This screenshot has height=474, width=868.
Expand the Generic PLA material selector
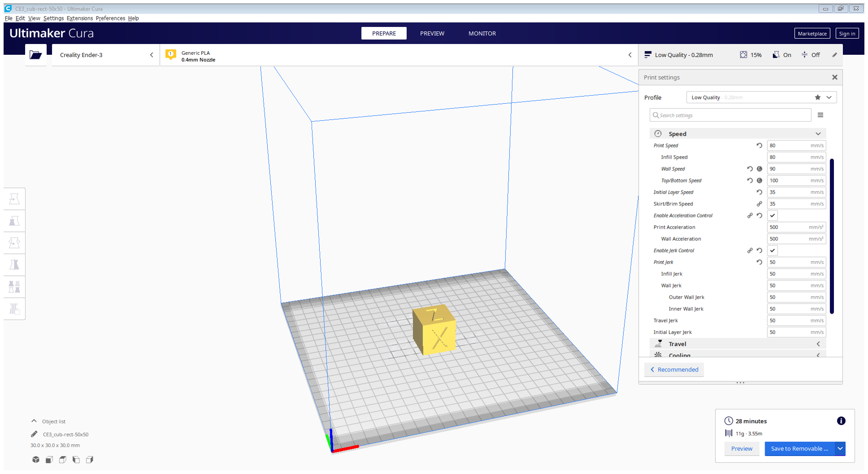point(399,55)
